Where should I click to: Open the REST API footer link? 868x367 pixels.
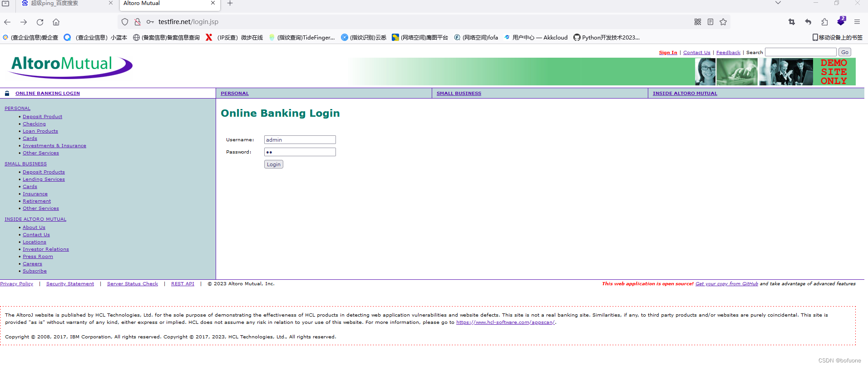[x=182, y=284]
